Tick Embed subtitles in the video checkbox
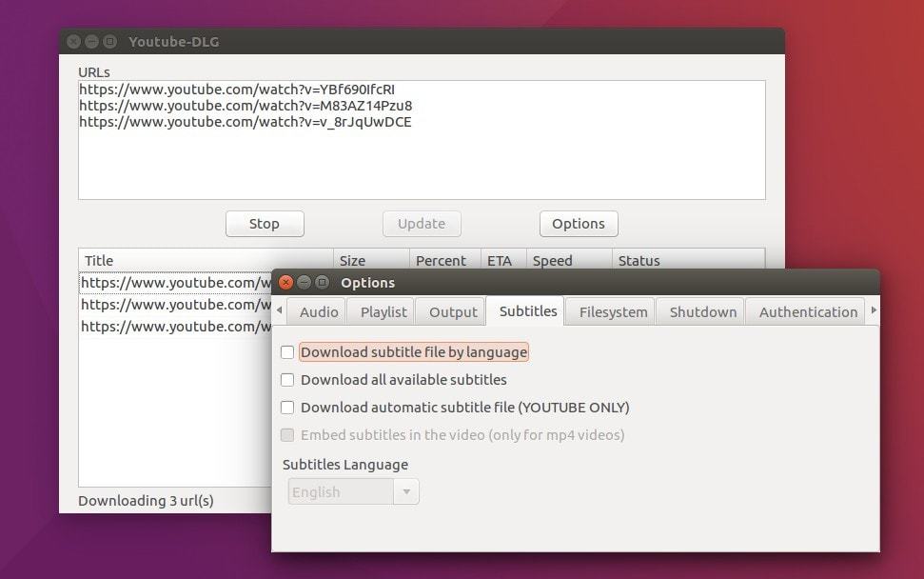 [x=287, y=435]
